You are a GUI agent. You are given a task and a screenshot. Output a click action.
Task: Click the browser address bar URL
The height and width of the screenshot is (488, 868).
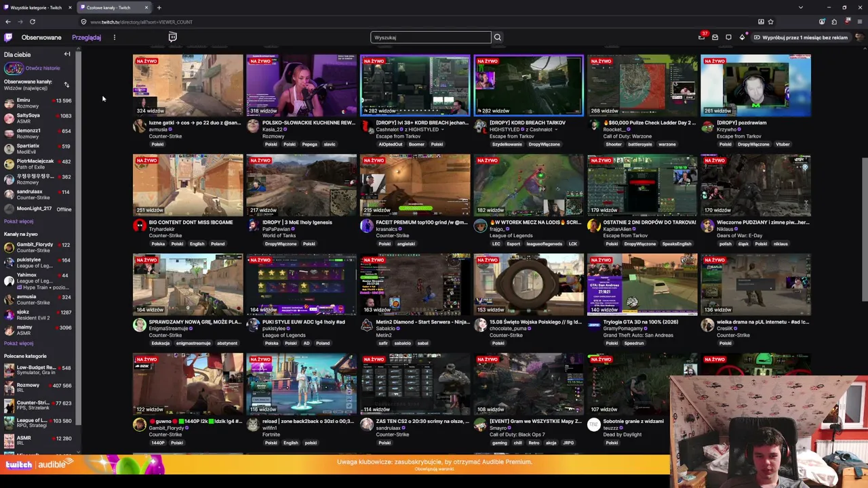click(x=141, y=22)
